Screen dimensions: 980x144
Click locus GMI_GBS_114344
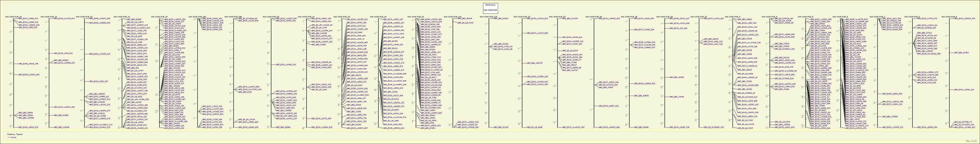tap(61, 127)
